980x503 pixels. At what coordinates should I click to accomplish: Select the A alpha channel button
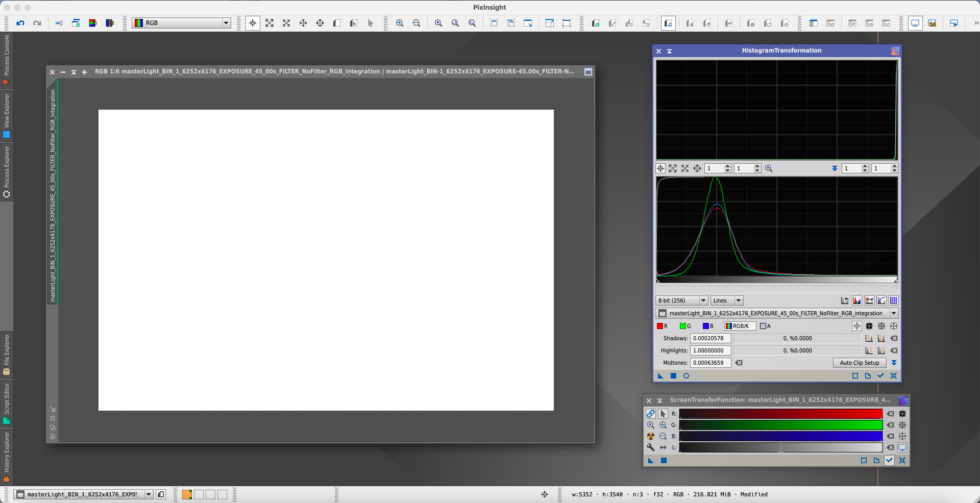coord(766,326)
